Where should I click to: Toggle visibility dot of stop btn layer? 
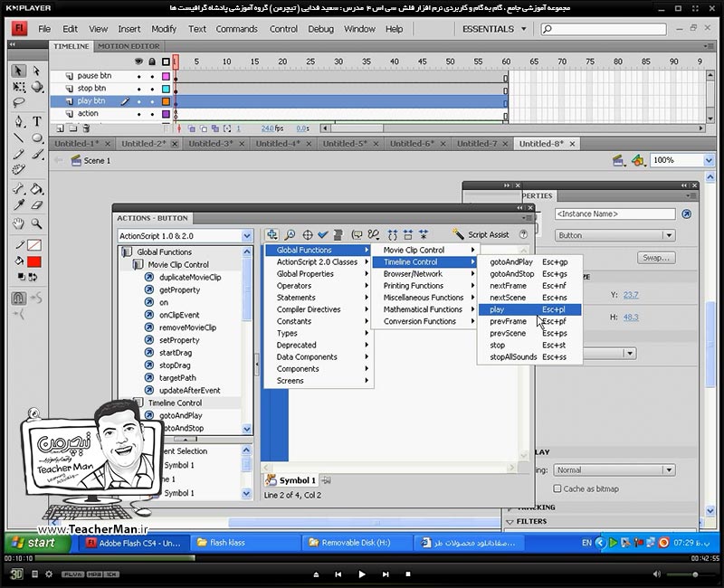click(138, 89)
